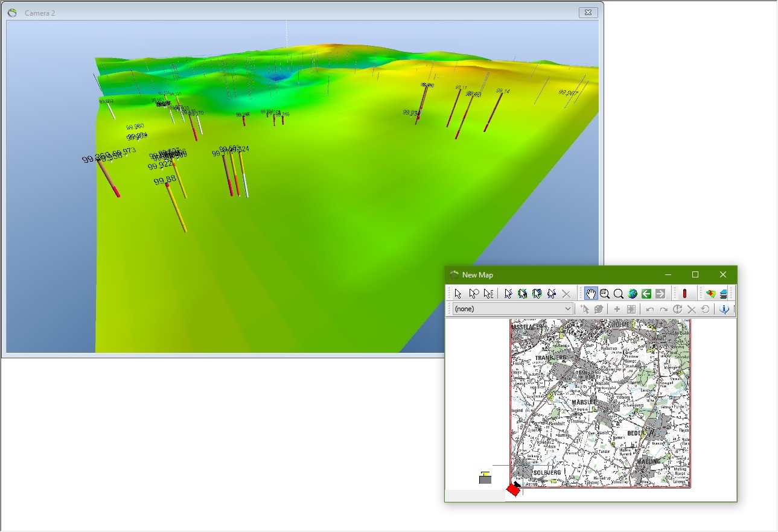Click the pointer with blue line tool
The width and height of the screenshot is (778, 532).
pyautogui.click(x=508, y=294)
